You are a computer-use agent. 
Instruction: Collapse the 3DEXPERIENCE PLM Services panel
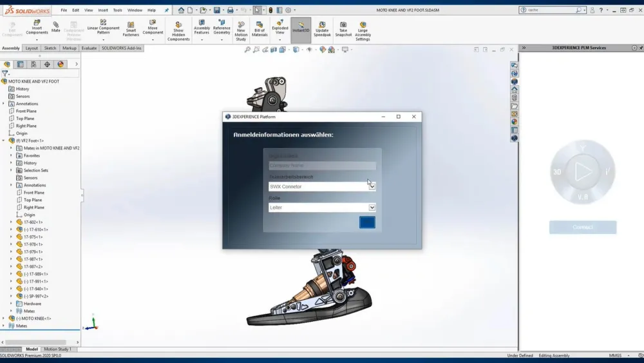(524, 48)
